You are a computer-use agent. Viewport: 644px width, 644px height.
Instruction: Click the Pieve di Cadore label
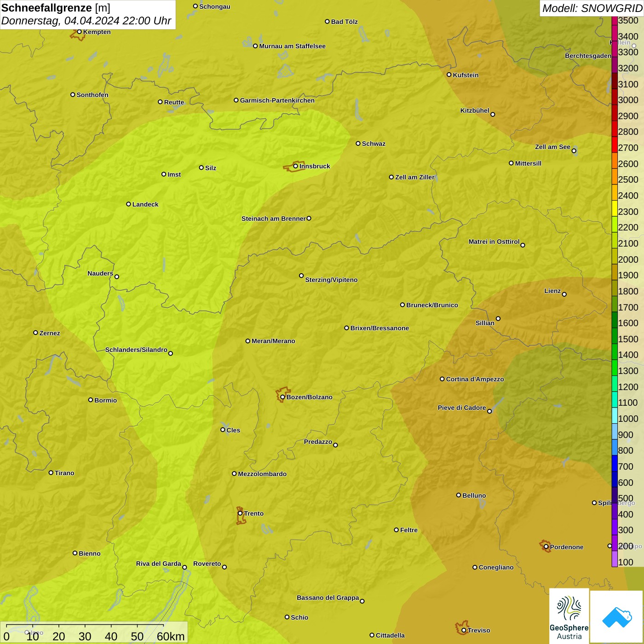click(x=462, y=408)
